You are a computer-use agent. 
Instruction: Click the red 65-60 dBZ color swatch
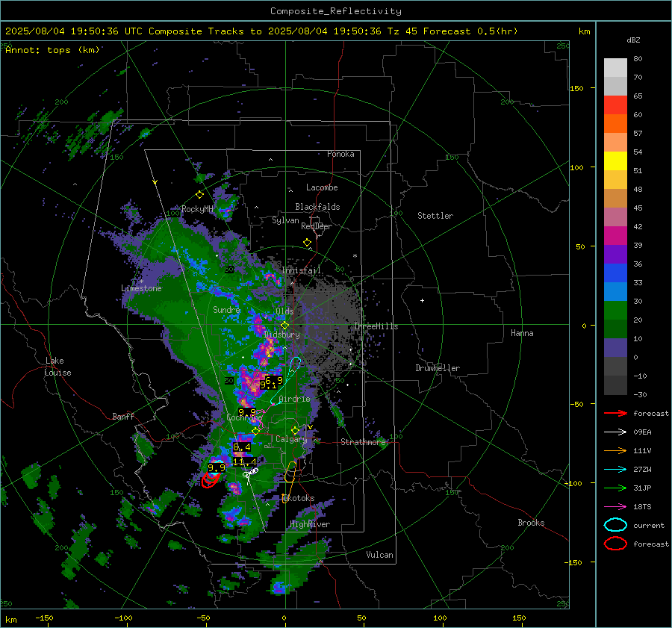615,105
